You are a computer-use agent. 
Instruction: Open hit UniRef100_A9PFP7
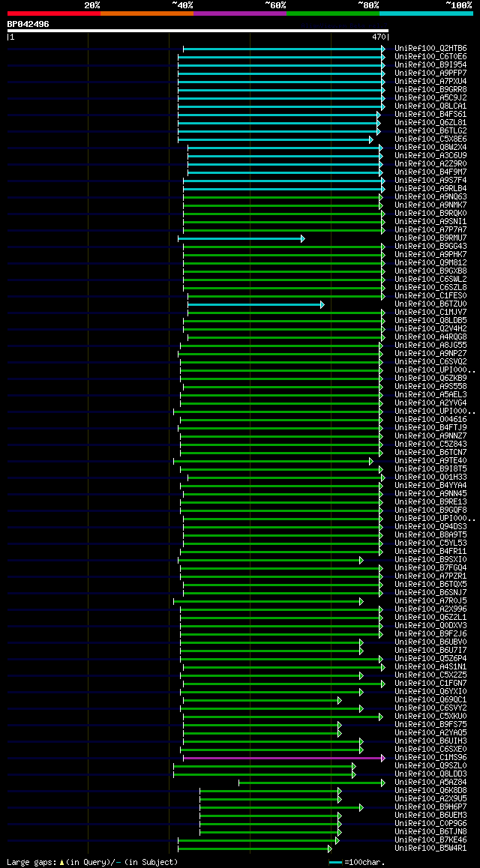pos(430,73)
